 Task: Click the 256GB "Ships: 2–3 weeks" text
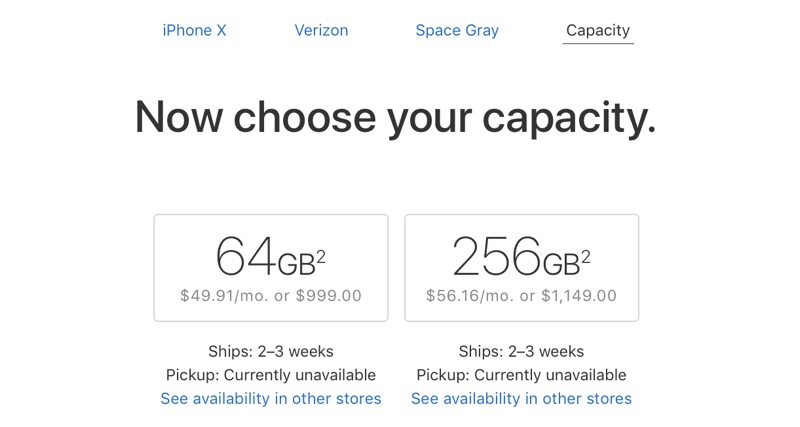tap(521, 351)
